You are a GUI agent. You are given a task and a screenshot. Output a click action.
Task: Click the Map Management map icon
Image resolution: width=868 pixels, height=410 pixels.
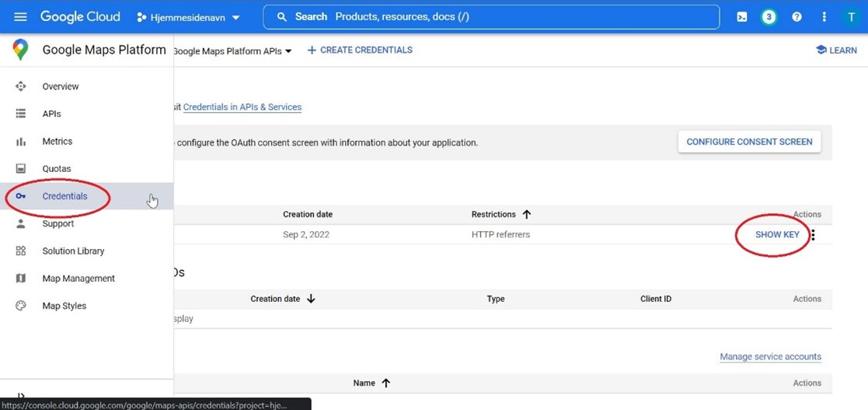click(x=21, y=279)
